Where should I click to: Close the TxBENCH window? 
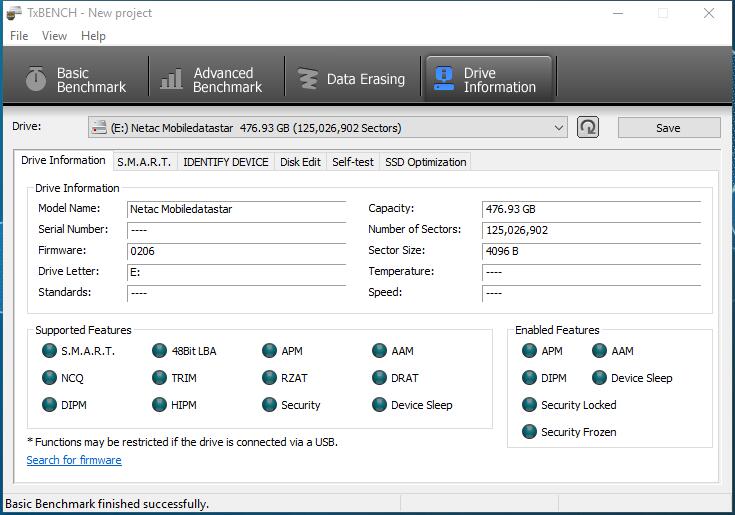709,13
